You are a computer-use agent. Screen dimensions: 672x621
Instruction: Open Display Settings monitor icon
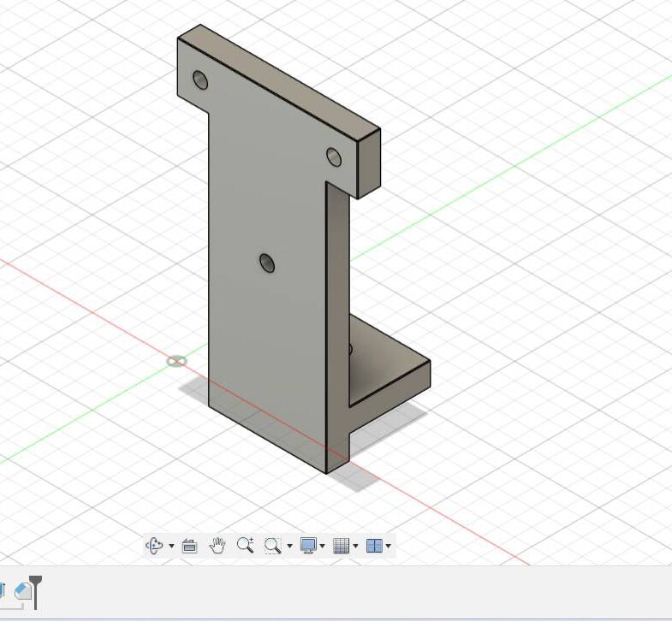[x=308, y=545]
